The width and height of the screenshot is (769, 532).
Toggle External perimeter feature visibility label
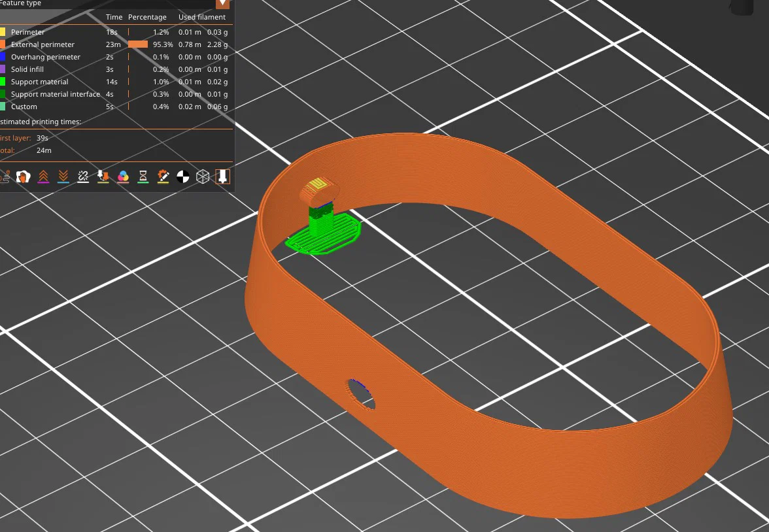pos(43,44)
